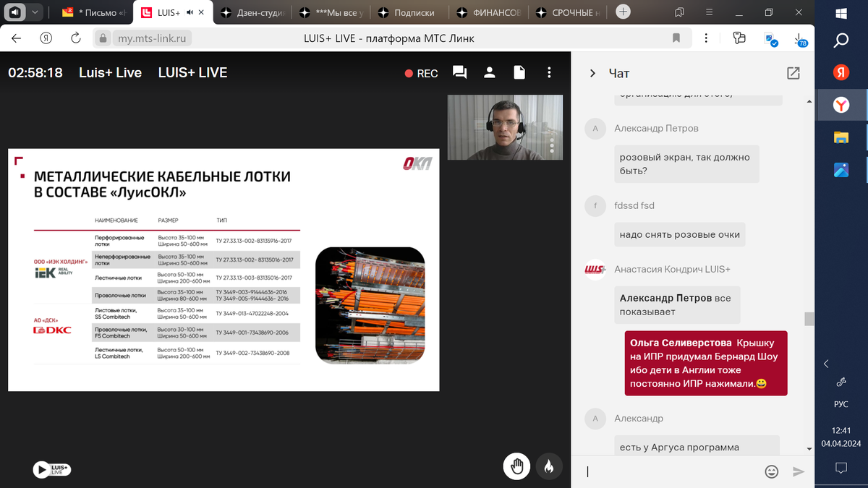
Task: Open a new browser tab
Action: pyautogui.click(x=623, y=12)
